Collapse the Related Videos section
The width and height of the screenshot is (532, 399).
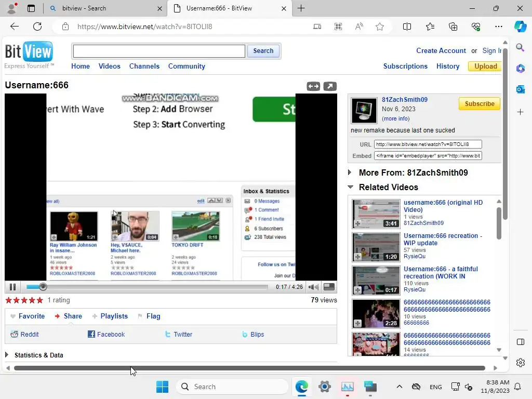pyautogui.click(x=351, y=187)
